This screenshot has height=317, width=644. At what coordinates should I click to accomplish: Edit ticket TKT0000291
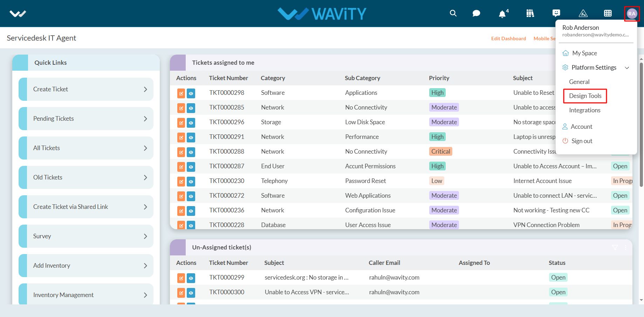point(181,138)
